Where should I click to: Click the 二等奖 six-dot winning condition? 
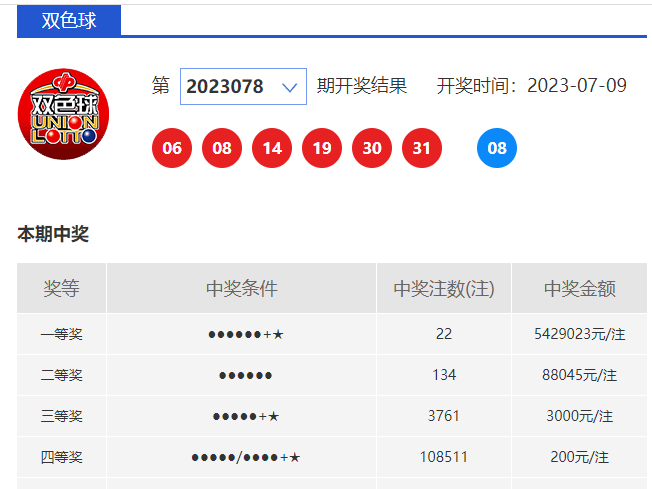tap(246, 375)
